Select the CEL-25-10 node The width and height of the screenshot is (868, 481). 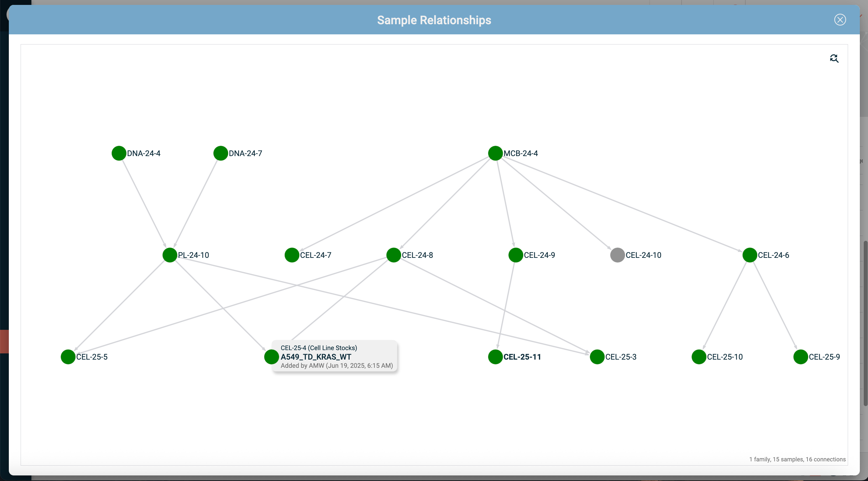[x=698, y=357]
